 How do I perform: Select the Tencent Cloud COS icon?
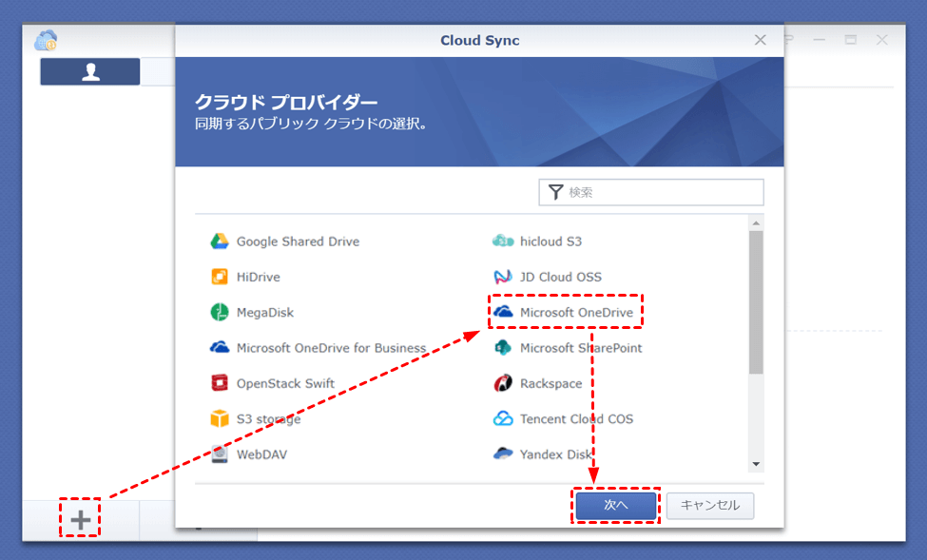coord(503,418)
